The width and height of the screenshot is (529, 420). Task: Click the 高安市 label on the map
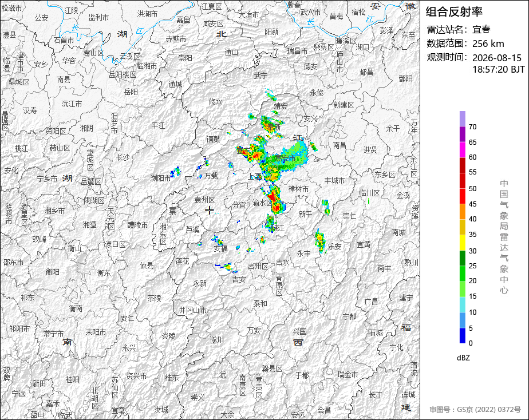coord(286,158)
